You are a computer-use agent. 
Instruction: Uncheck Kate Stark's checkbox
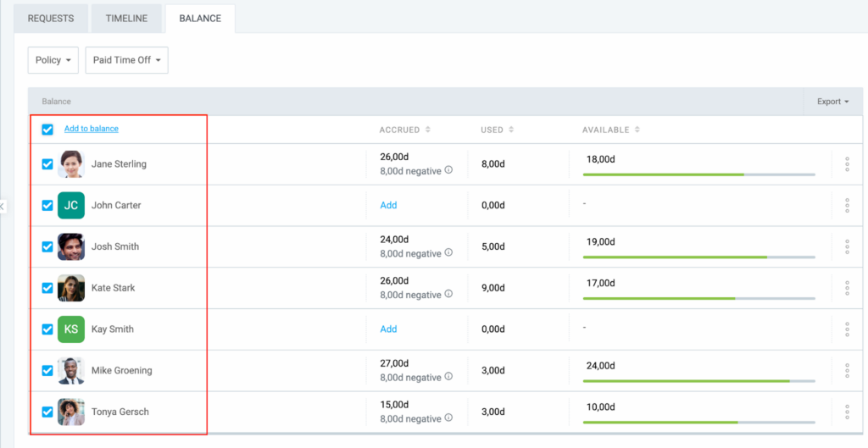[x=47, y=288]
